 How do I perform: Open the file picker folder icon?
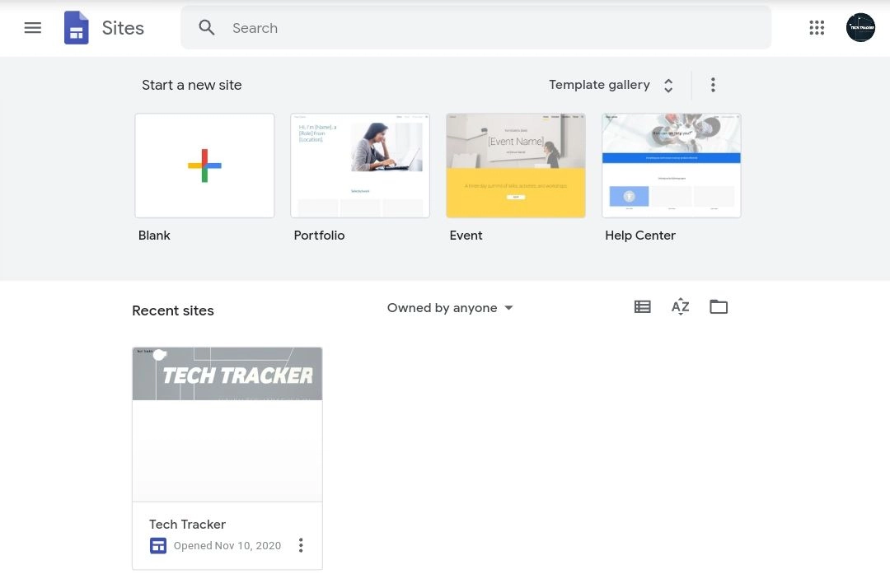(x=719, y=307)
